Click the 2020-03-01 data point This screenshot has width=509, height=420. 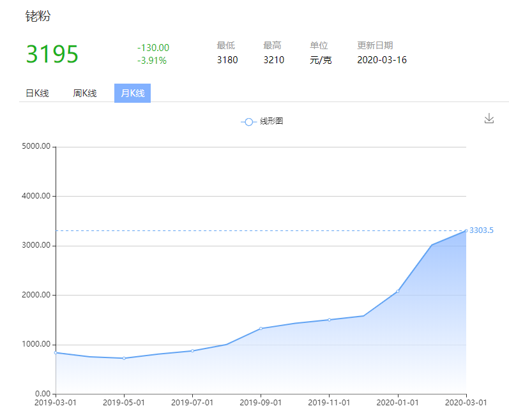[466, 231]
